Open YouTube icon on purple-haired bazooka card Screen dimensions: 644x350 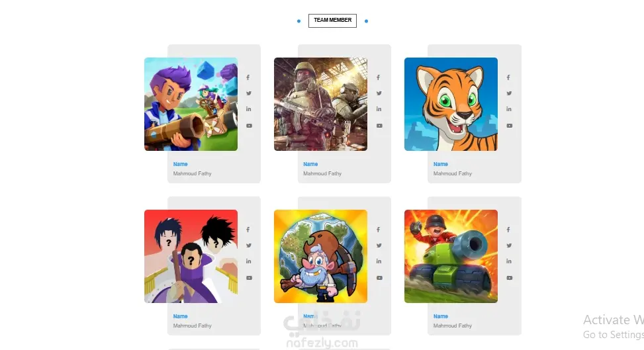pos(249,126)
